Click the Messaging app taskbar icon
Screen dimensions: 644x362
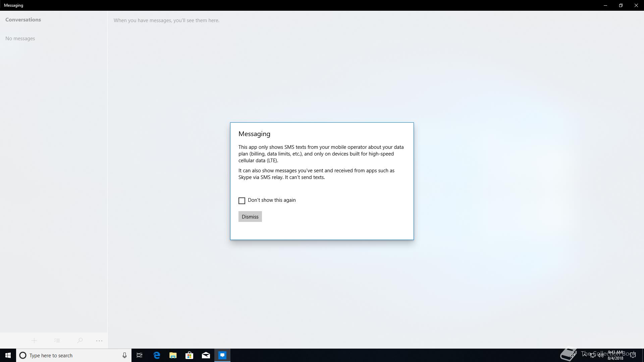(222, 355)
